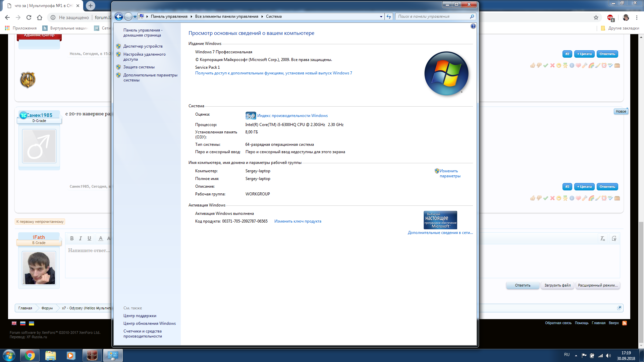Click the remove formatting icon in editor
The image size is (644, 362).
point(602,239)
